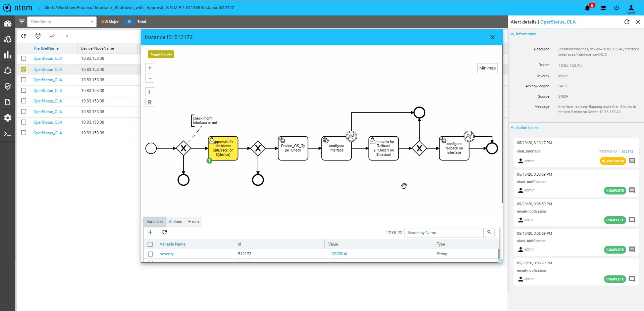
Task: Switch to the Actions tab
Action: point(175,222)
